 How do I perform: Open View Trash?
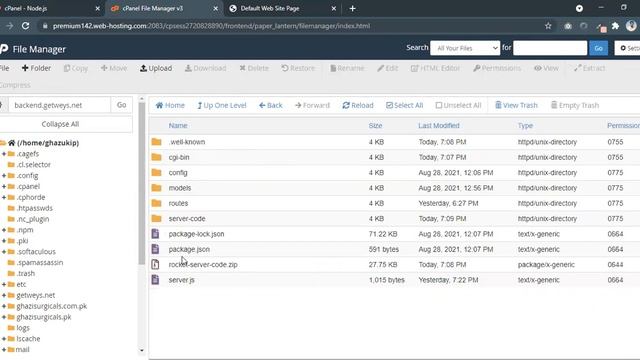click(x=516, y=105)
